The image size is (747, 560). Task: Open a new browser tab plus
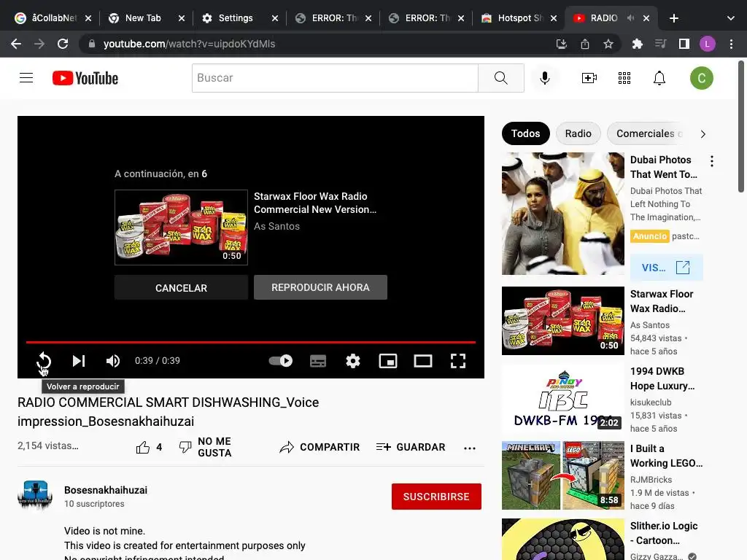[673, 18]
